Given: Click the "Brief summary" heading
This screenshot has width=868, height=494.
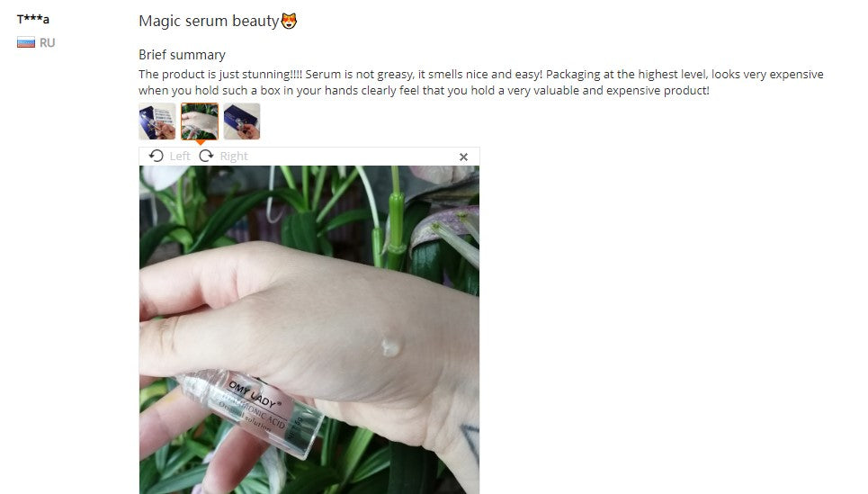Looking at the screenshot, I should point(182,55).
